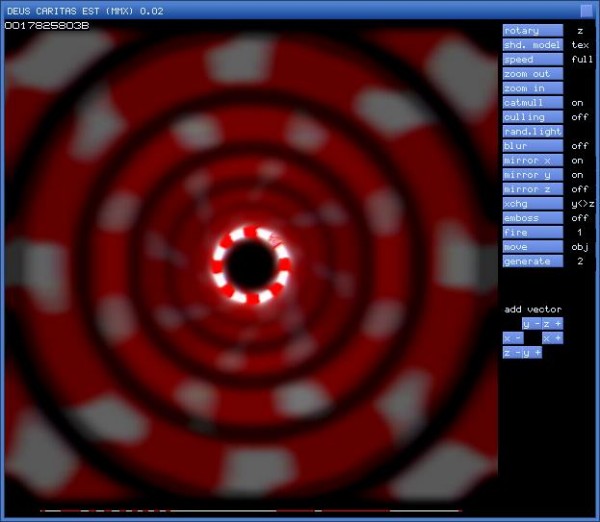Switch the move mode button

pos(532,247)
